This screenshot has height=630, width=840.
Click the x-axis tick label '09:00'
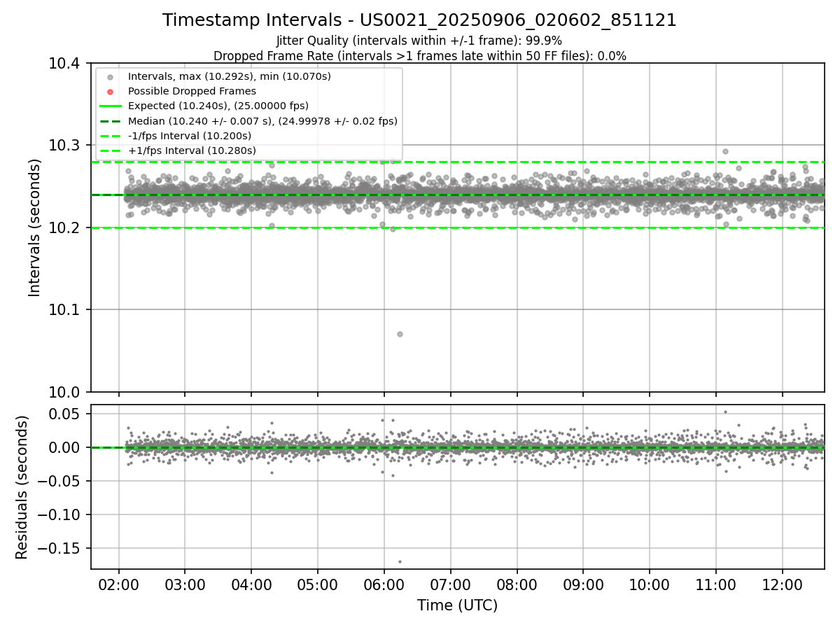[583, 584]
